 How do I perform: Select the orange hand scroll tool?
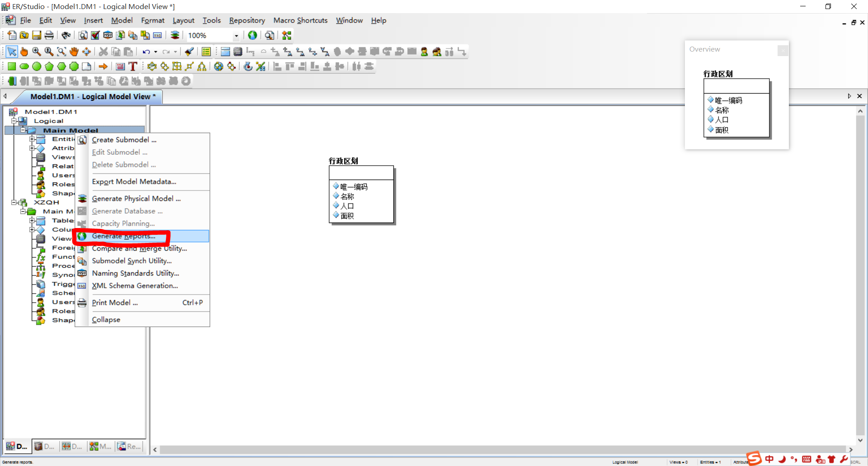[24, 52]
